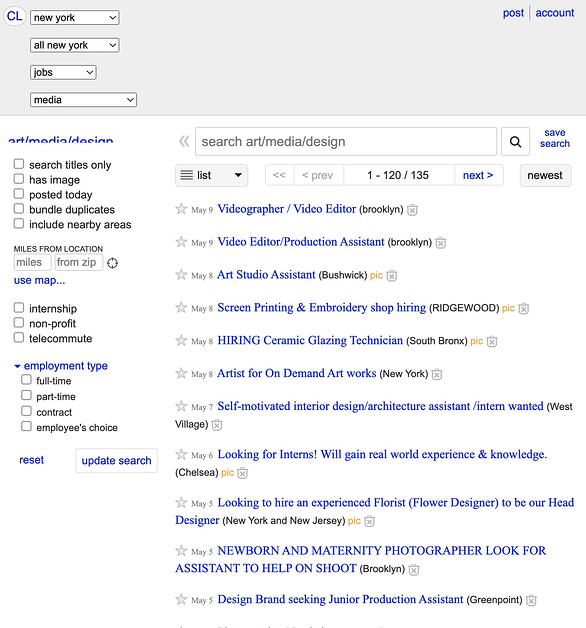Collapse sidebar with double-chevron icon
The width and height of the screenshot is (586, 628).
184,141
